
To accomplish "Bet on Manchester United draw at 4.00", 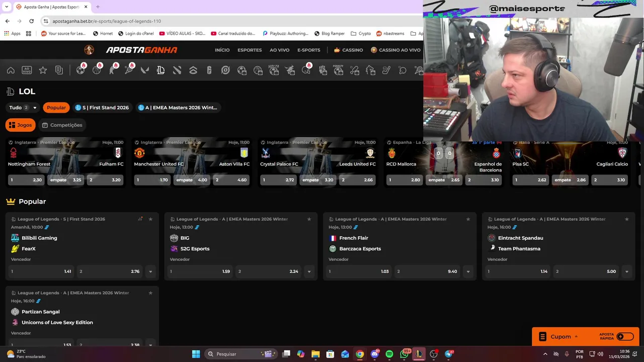I will (191, 180).
